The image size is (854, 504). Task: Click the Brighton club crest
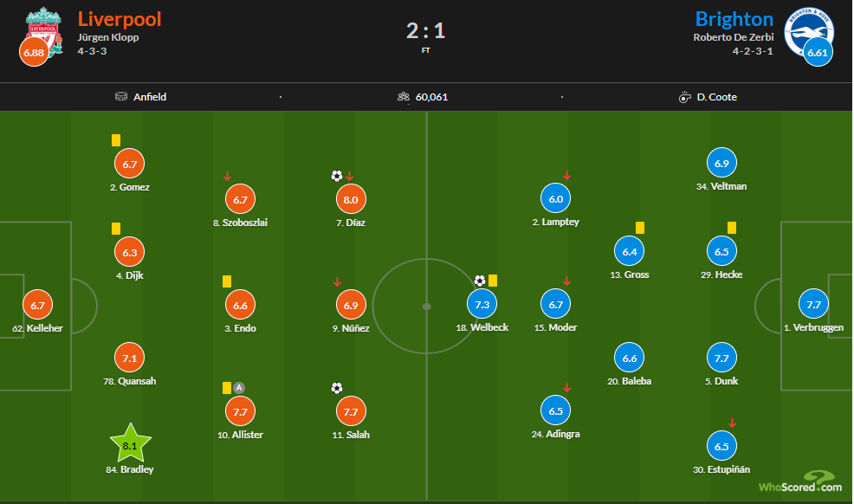[x=809, y=31]
